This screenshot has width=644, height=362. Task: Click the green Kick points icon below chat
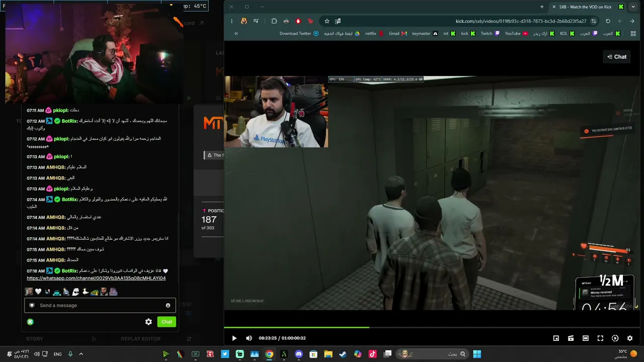click(x=30, y=322)
